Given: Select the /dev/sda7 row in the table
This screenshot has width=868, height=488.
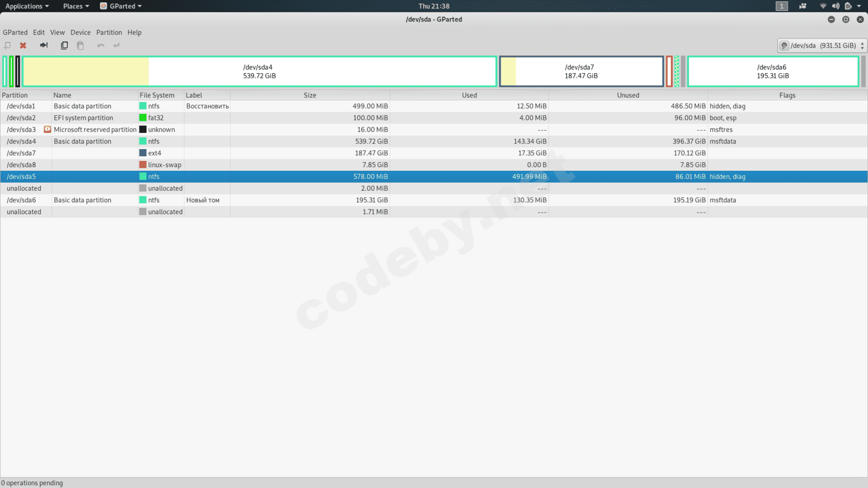Looking at the screenshot, I should tap(434, 153).
